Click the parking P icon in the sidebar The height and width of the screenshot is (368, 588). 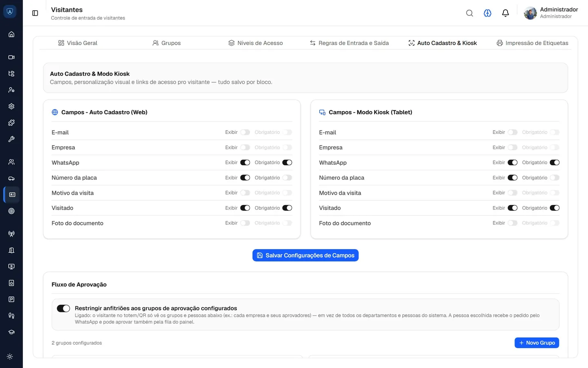click(x=11, y=299)
